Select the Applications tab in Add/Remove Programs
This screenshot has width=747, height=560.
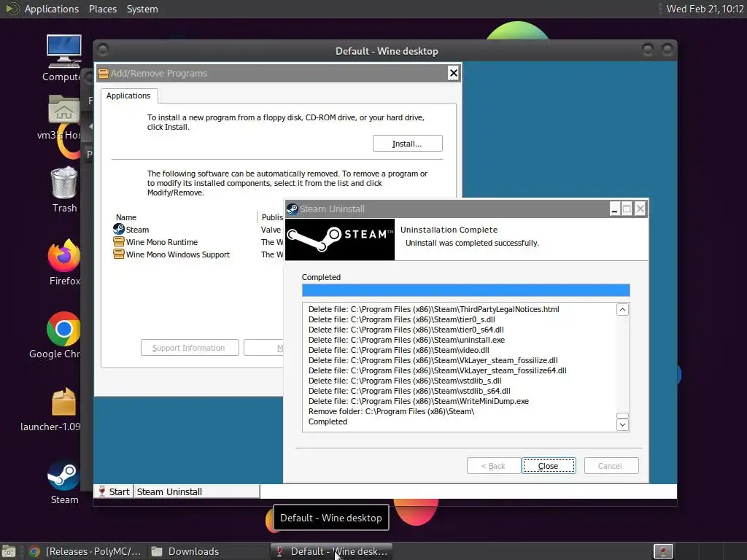(x=128, y=96)
